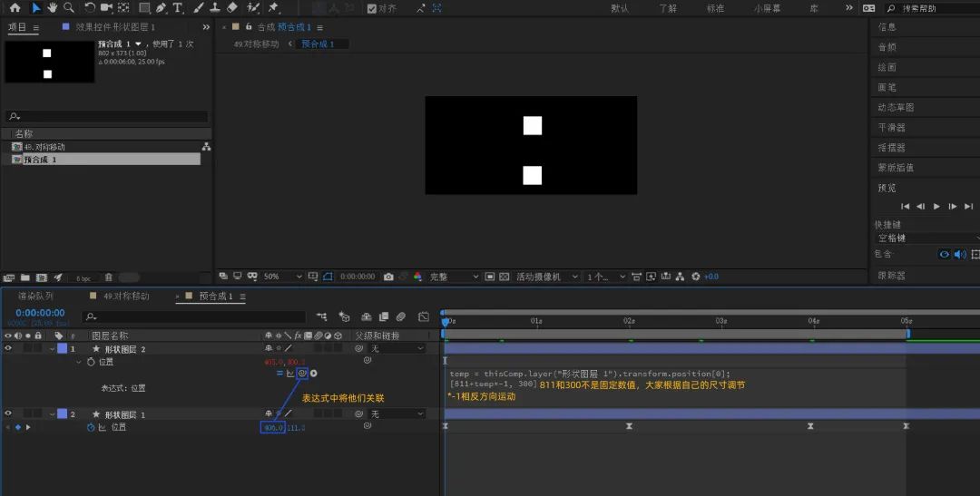Select the Unified Camera tool
This screenshot has height=496, width=980.
pos(106,8)
